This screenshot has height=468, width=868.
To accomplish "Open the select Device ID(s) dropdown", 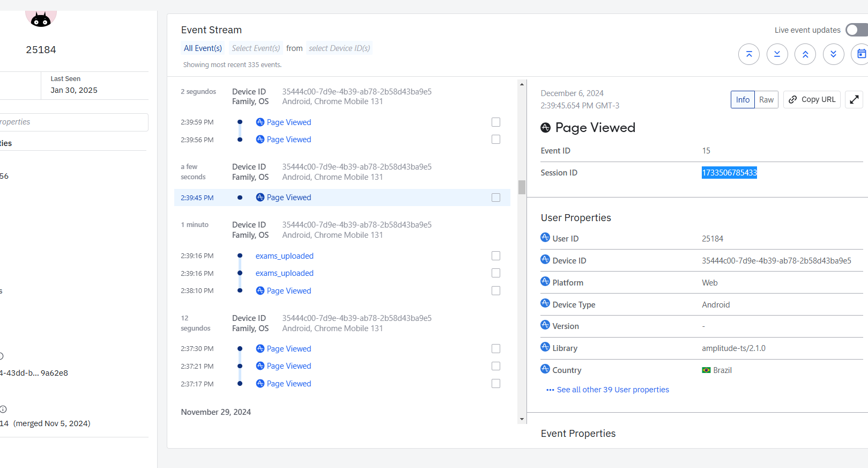I will click(x=339, y=48).
